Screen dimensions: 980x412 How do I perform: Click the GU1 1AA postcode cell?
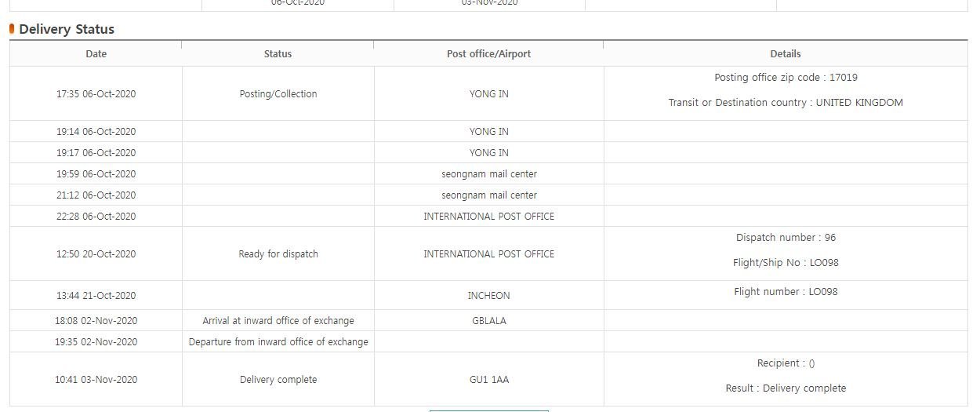[x=488, y=380]
